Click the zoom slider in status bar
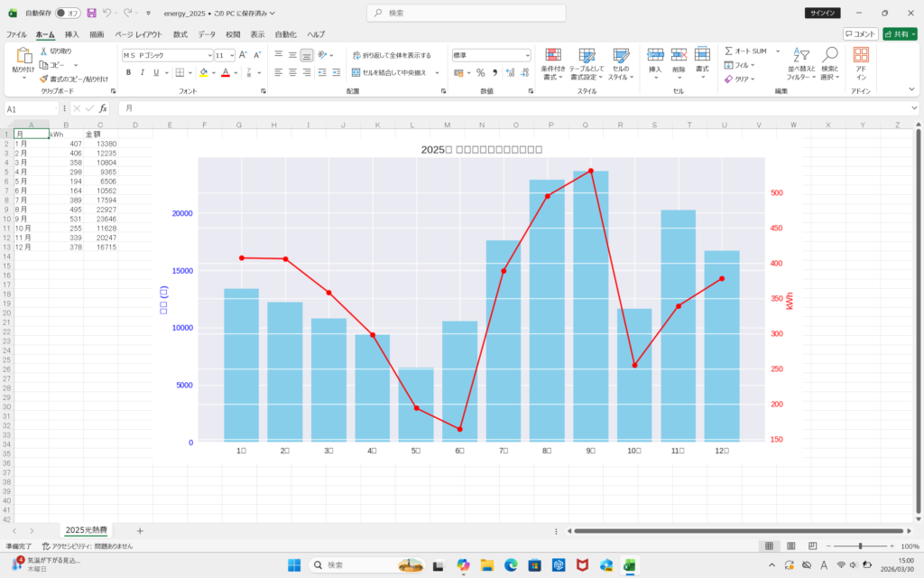The image size is (924, 578). [860, 546]
